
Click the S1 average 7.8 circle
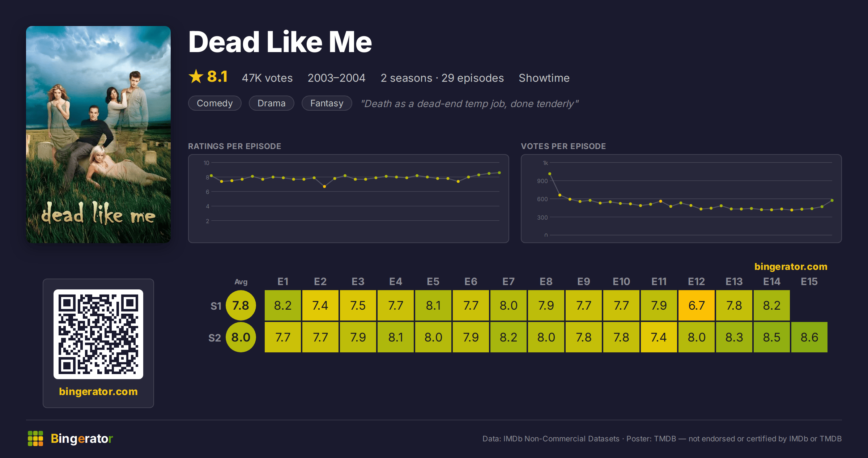[241, 305]
